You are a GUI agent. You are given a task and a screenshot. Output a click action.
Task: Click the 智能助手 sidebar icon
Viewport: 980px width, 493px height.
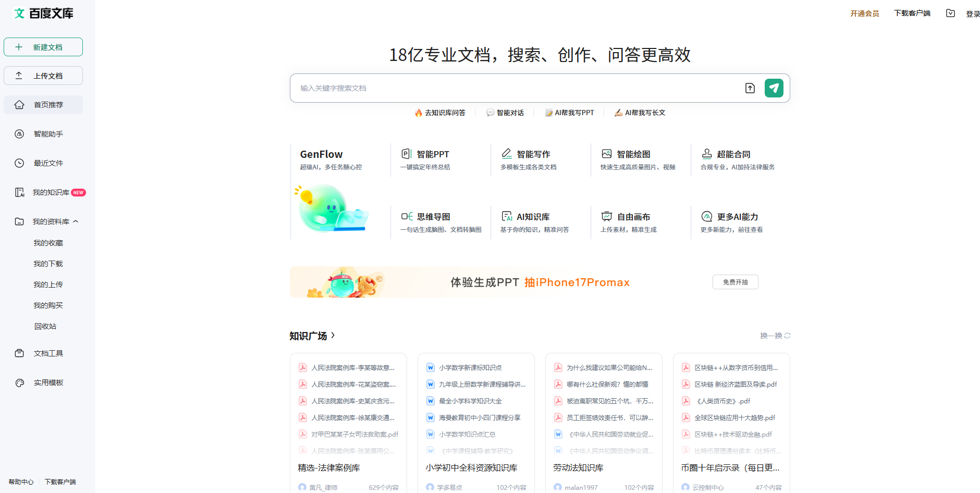click(19, 134)
